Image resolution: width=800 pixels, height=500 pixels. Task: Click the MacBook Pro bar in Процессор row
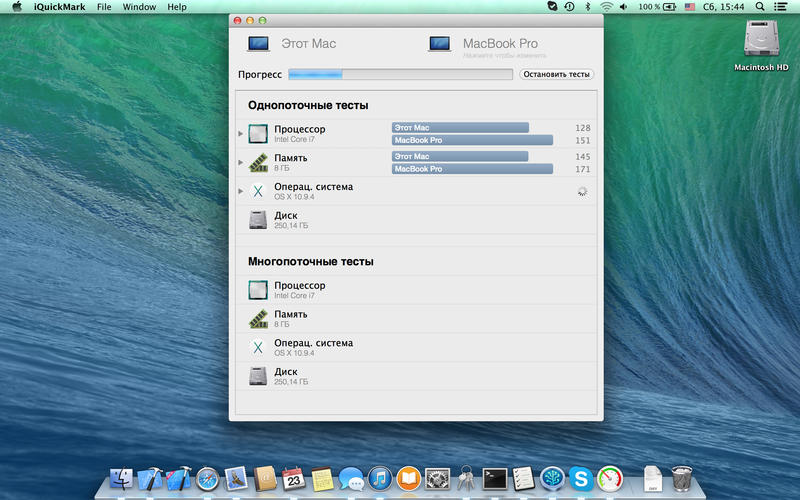(x=472, y=140)
